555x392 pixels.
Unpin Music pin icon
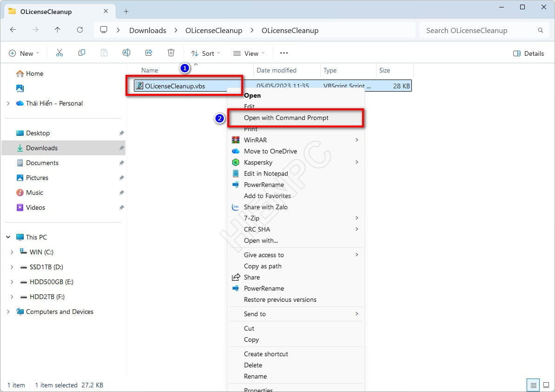coord(121,193)
